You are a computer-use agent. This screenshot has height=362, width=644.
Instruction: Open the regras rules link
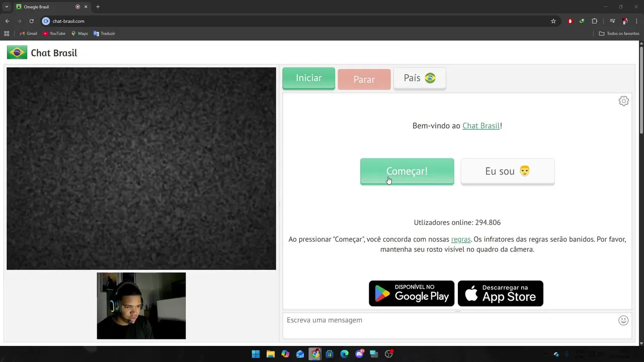(461, 239)
